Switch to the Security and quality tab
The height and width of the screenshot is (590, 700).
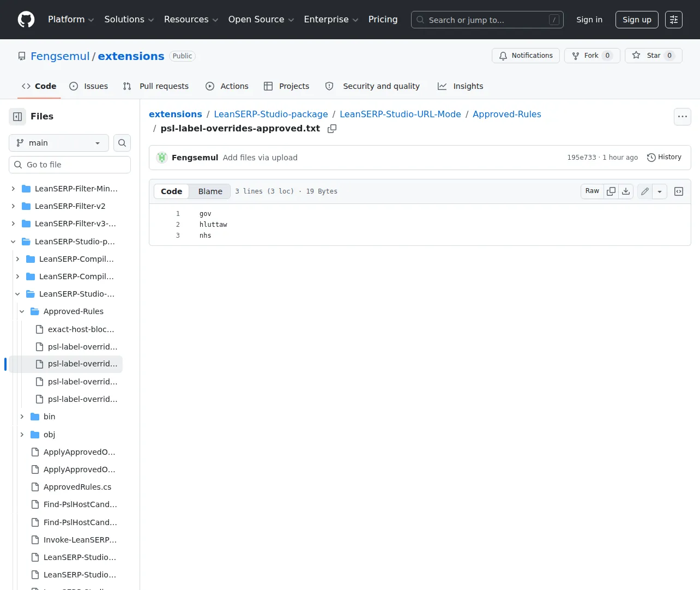click(x=372, y=86)
